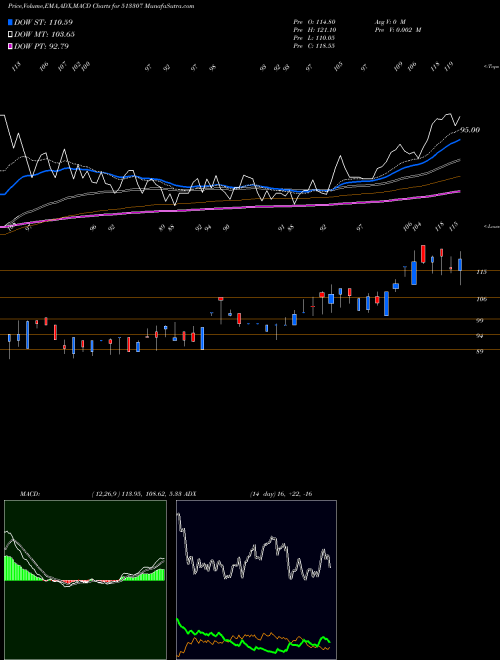Click the MACD: heading text
Image resolution: width=500 pixels, height=660 pixels.
[x=30, y=494]
